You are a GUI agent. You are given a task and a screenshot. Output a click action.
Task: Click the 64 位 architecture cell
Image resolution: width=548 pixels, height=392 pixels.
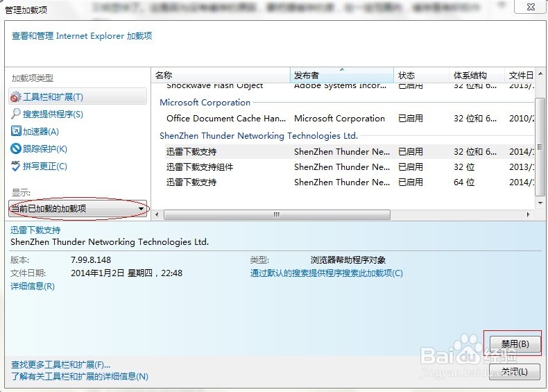click(x=464, y=182)
